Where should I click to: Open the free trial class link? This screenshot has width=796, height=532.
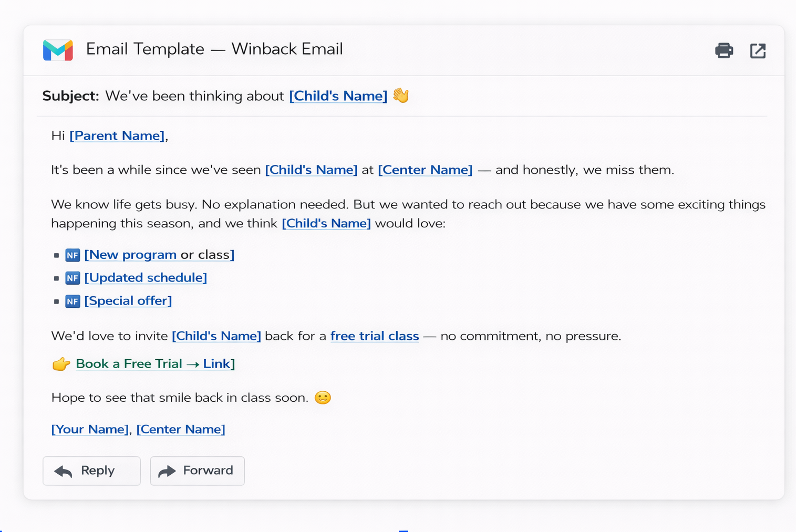coord(374,336)
